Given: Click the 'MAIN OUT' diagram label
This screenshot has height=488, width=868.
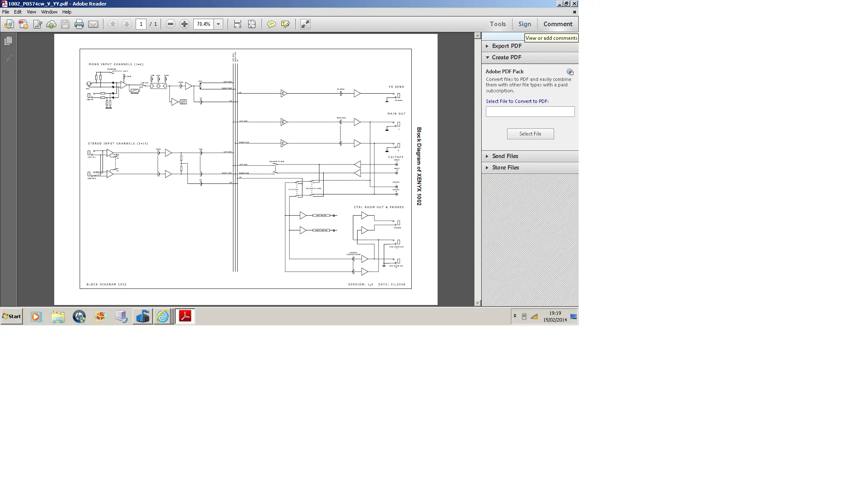Looking at the screenshot, I should click(397, 114).
